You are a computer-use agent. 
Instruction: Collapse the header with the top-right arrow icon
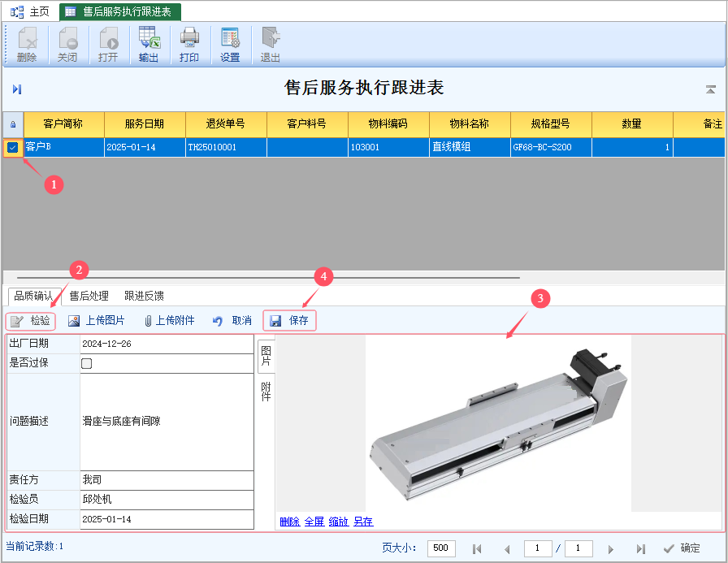710,89
